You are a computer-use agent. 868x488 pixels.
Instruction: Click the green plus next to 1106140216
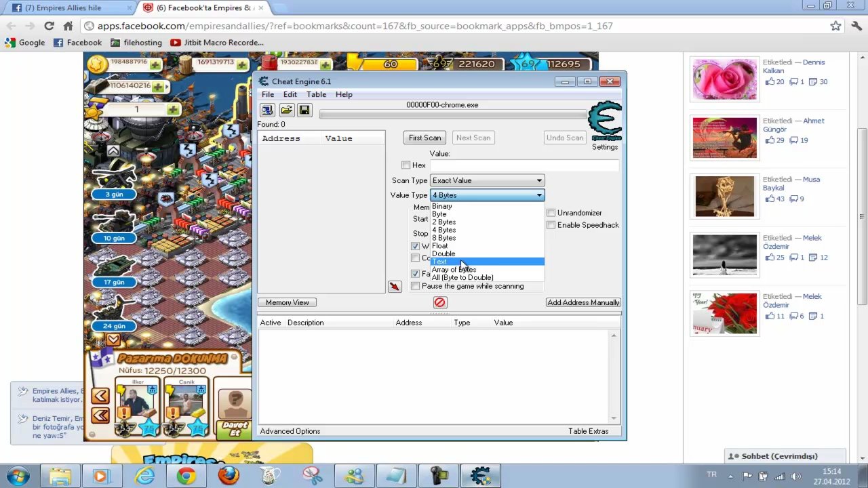pos(158,87)
